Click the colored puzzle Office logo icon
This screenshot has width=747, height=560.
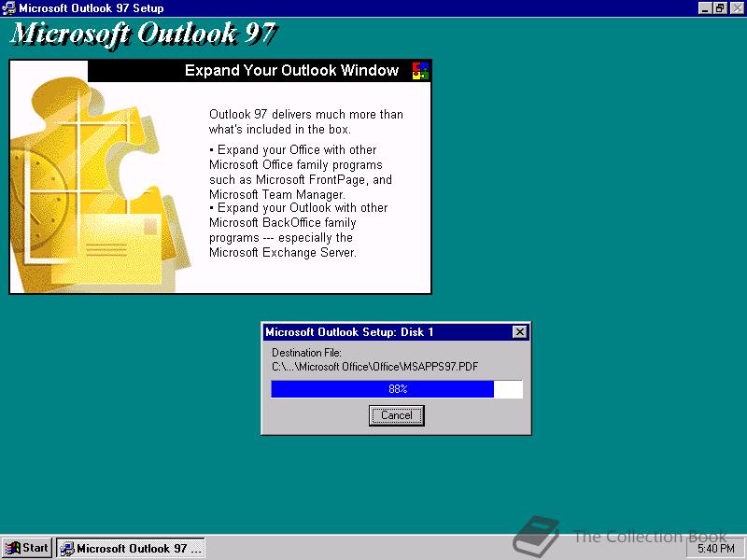(x=420, y=71)
